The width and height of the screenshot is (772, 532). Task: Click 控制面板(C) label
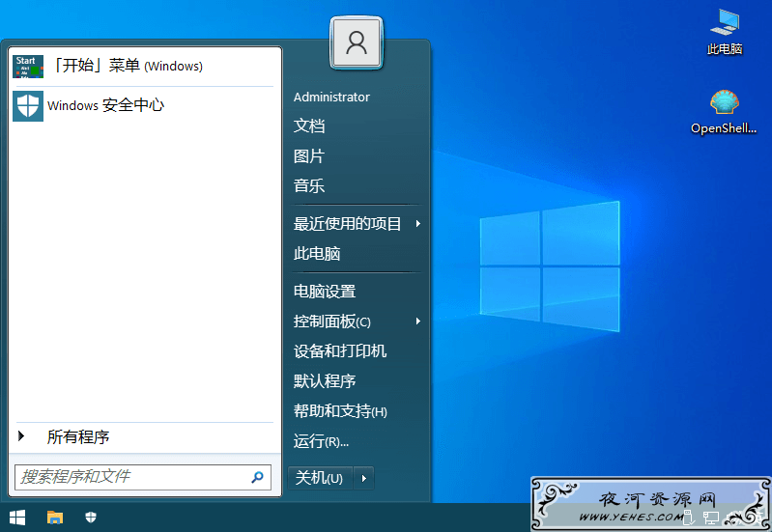click(331, 322)
